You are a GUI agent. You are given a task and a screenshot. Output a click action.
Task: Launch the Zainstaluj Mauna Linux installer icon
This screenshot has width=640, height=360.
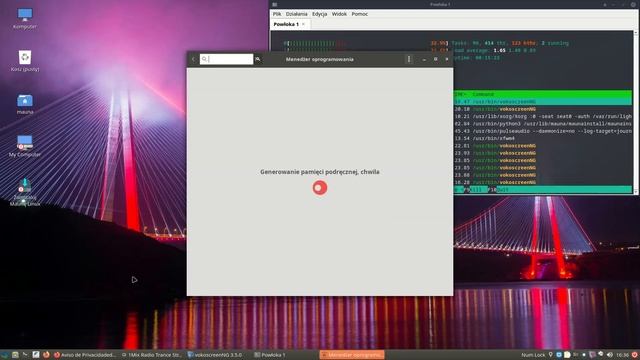(x=24, y=191)
